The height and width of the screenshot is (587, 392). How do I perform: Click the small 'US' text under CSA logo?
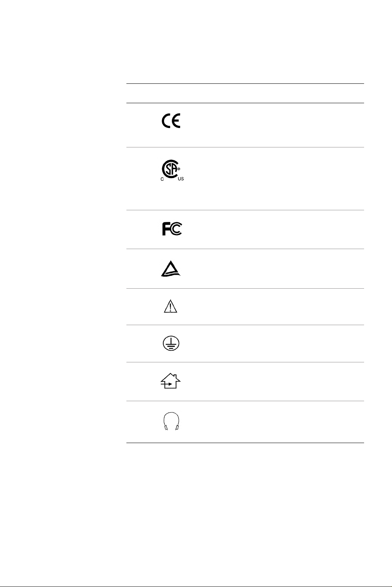click(181, 179)
